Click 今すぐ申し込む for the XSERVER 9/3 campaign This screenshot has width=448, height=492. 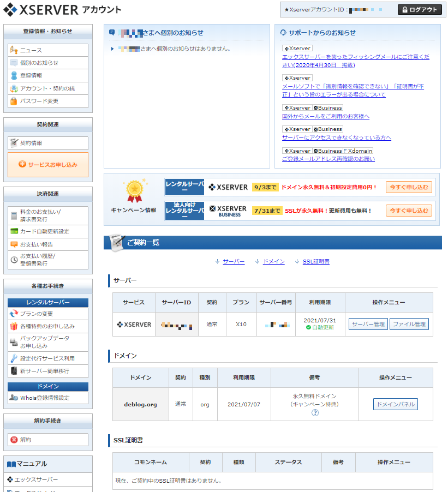409,187
